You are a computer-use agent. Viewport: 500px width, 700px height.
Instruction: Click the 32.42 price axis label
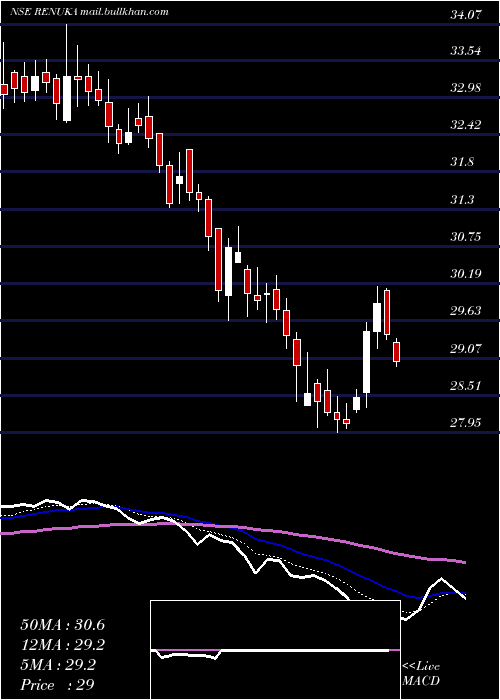point(466,125)
